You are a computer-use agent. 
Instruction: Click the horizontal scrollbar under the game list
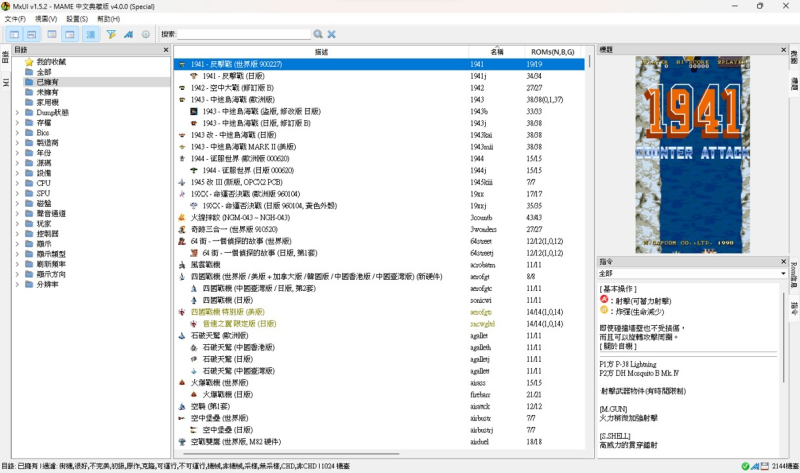(291, 453)
